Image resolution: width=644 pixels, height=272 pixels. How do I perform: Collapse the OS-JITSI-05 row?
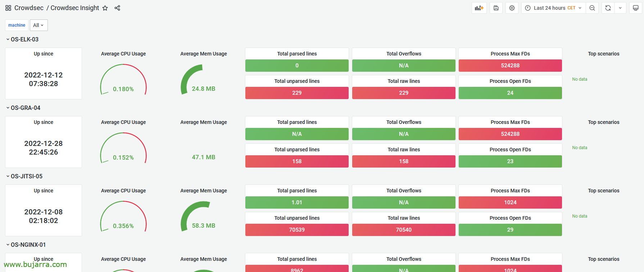click(24, 176)
